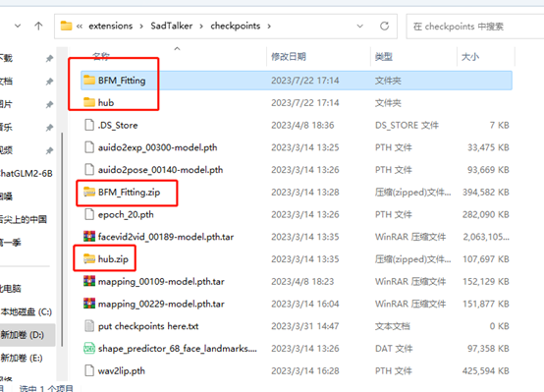Click 394,582 KB size cell

(486, 193)
